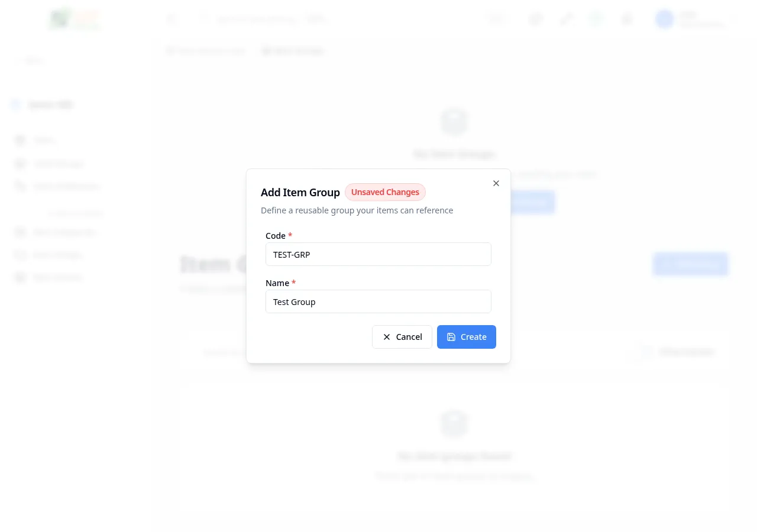This screenshot has width=757, height=532.
Task: Click the search magnifier in the top search bar
Action: 203,19
